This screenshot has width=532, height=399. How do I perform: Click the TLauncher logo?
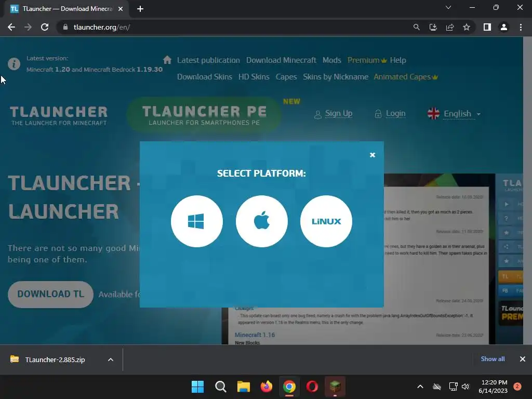pos(59,116)
